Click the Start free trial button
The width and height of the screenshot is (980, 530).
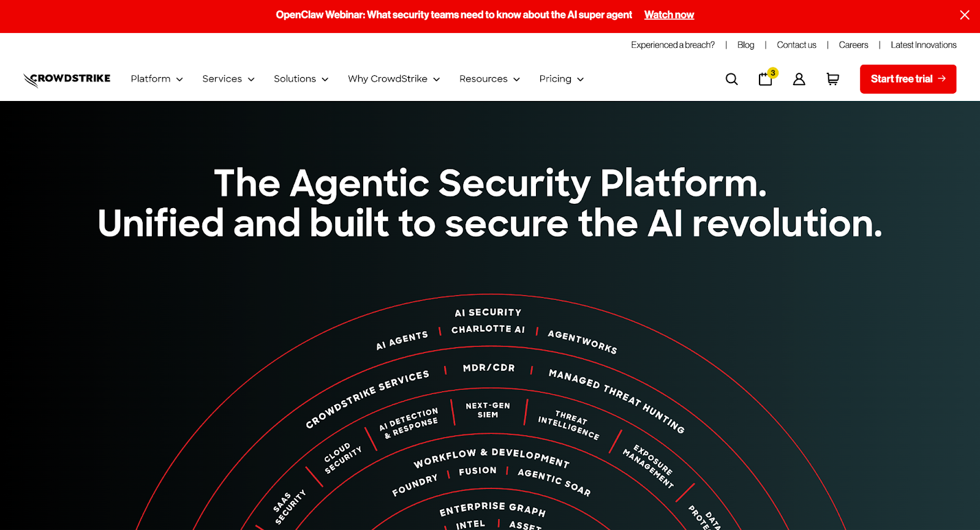tap(908, 79)
